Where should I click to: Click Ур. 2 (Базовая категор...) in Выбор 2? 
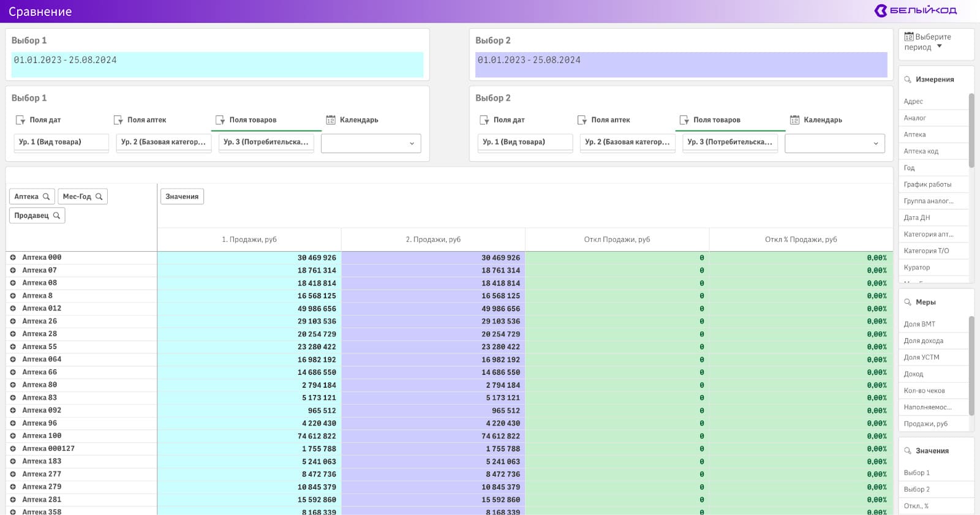click(x=627, y=142)
